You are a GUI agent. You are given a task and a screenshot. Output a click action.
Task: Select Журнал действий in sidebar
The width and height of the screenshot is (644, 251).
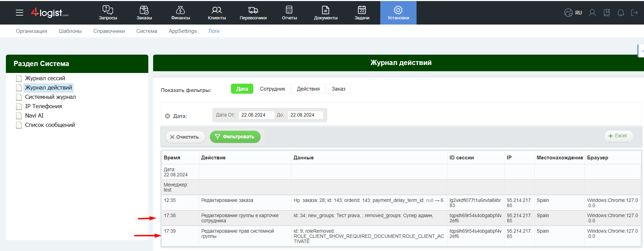48,87
